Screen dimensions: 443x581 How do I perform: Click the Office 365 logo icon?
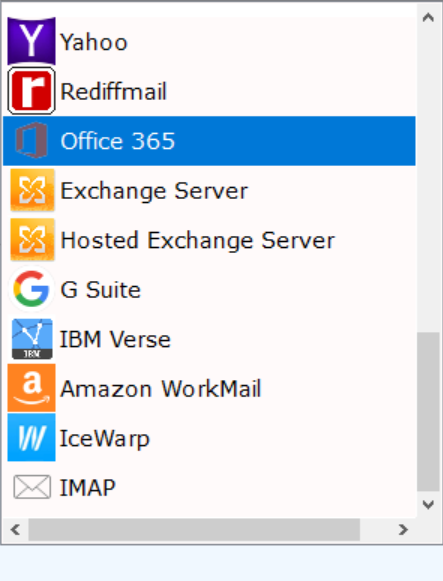pos(31,140)
